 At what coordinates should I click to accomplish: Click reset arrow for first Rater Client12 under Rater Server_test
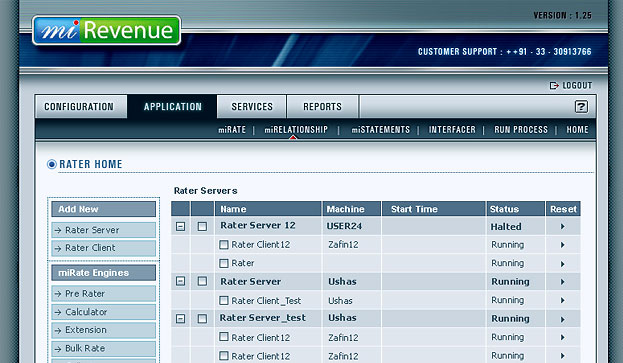(x=563, y=337)
